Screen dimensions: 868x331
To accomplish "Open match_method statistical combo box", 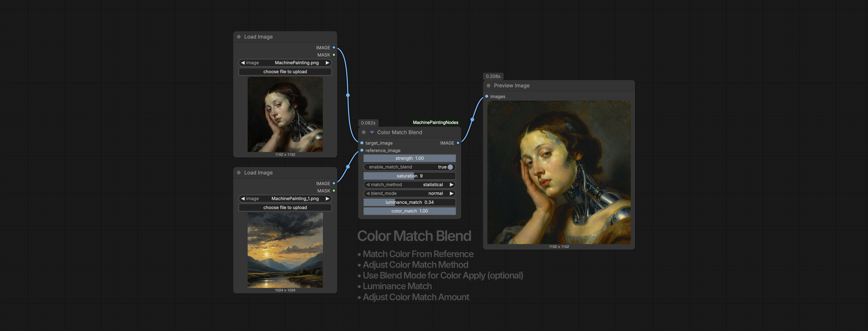I will (x=409, y=184).
